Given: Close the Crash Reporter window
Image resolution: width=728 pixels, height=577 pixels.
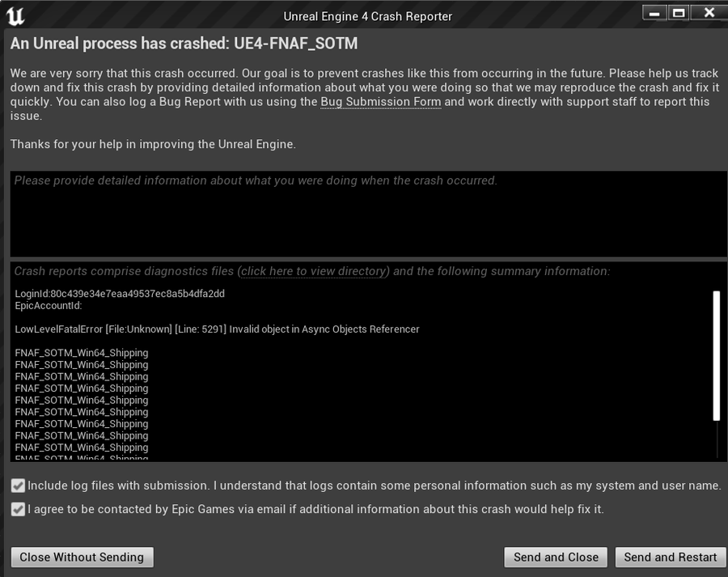Looking at the screenshot, I should tap(709, 13).
